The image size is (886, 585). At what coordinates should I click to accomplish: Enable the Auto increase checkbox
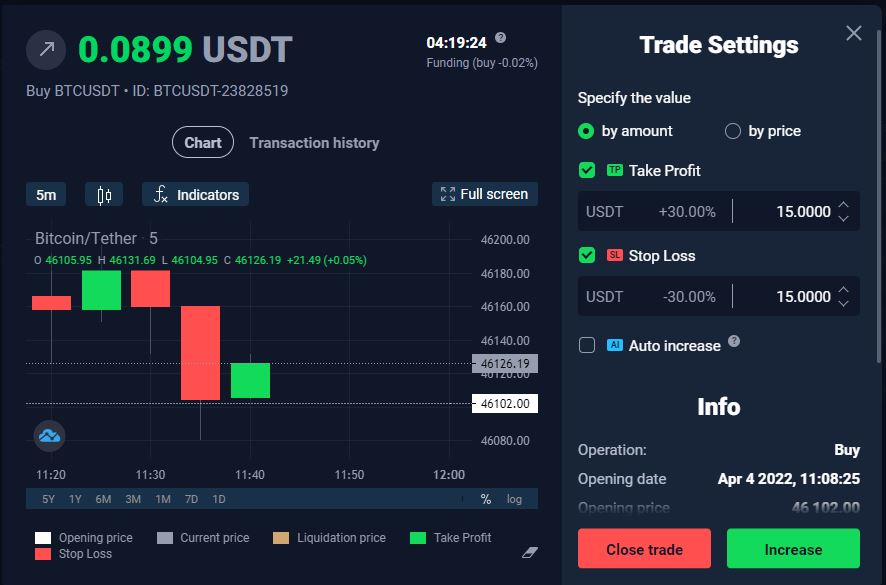(x=587, y=345)
